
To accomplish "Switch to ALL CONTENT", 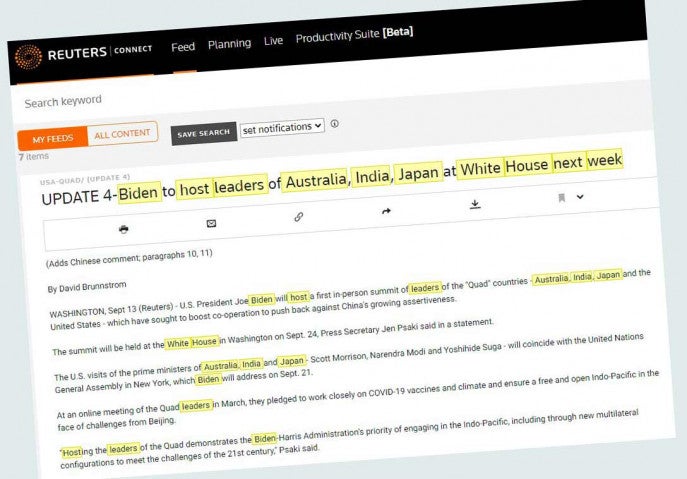I will [122, 134].
